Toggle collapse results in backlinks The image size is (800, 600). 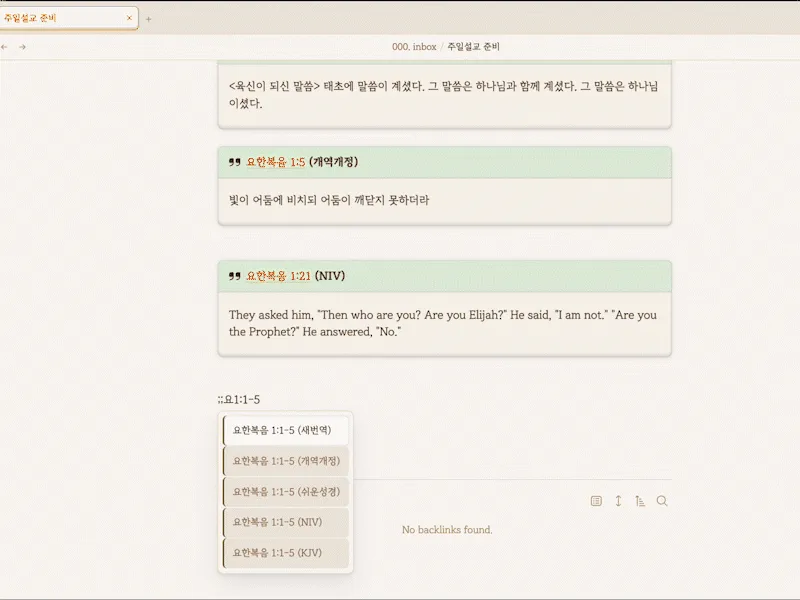tap(596, 501)
